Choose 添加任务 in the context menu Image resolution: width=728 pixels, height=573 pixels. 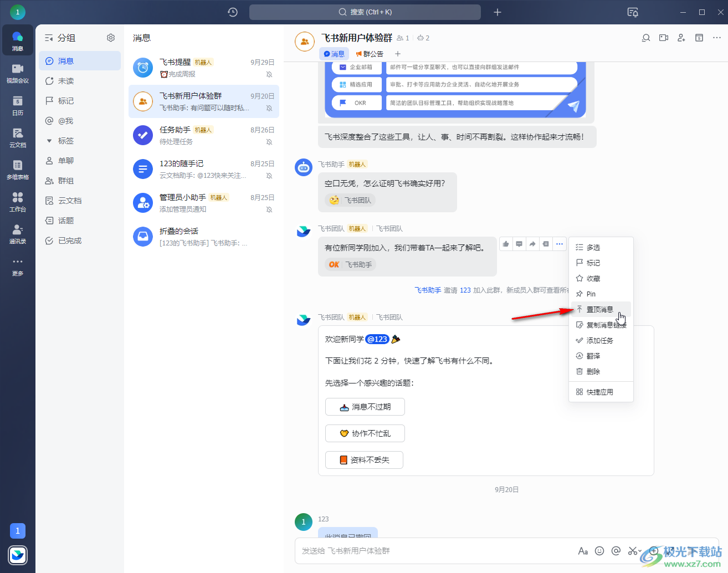click(x=601, y=340)
